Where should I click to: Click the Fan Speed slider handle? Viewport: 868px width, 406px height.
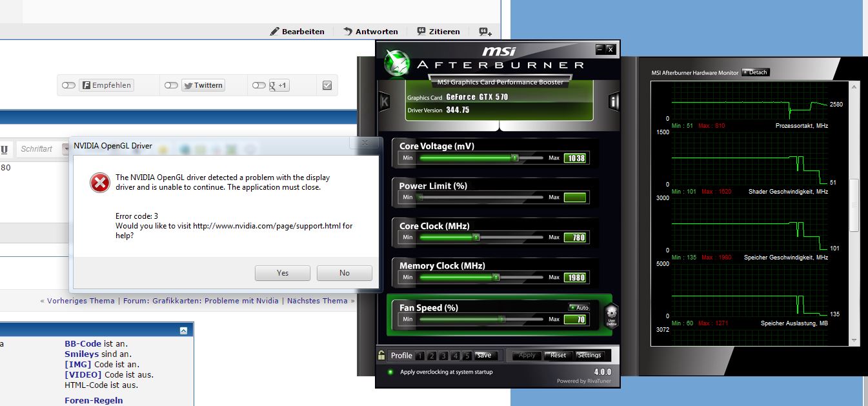(501, 320)
